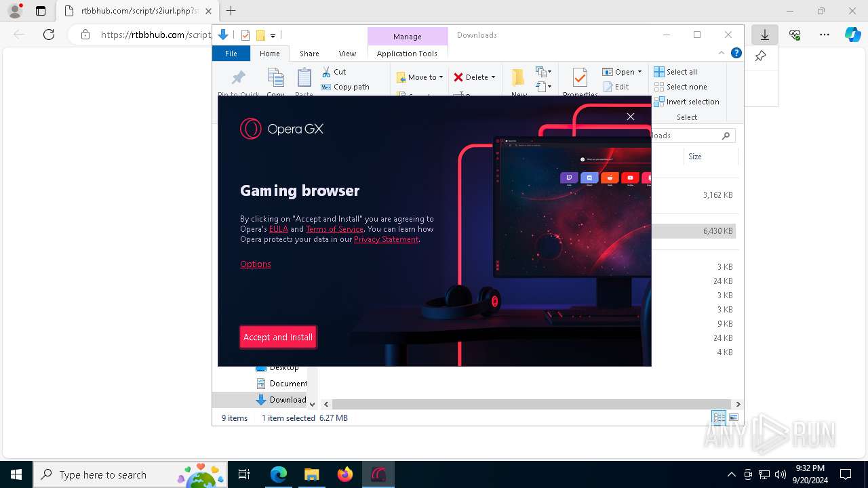Click Select all in ribbon

tap(675, 72)
